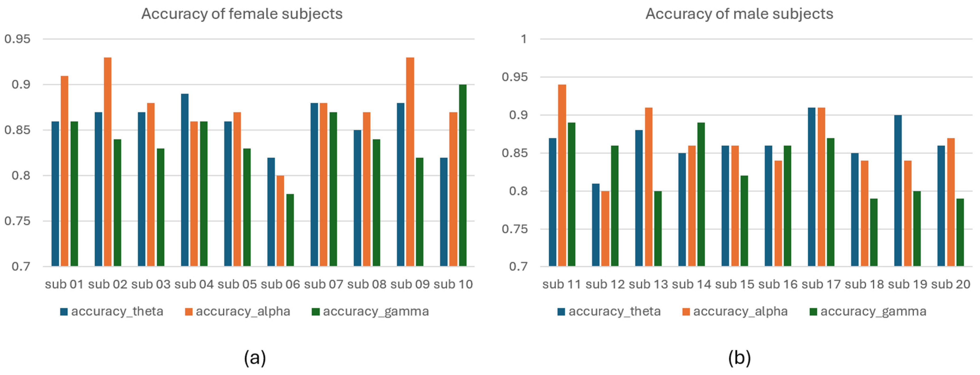The height and width of the screenshot is (375, 980).
Task: Click the orange accuracy_alpha legend swatch in the female chart
Action: click(189, 312)
